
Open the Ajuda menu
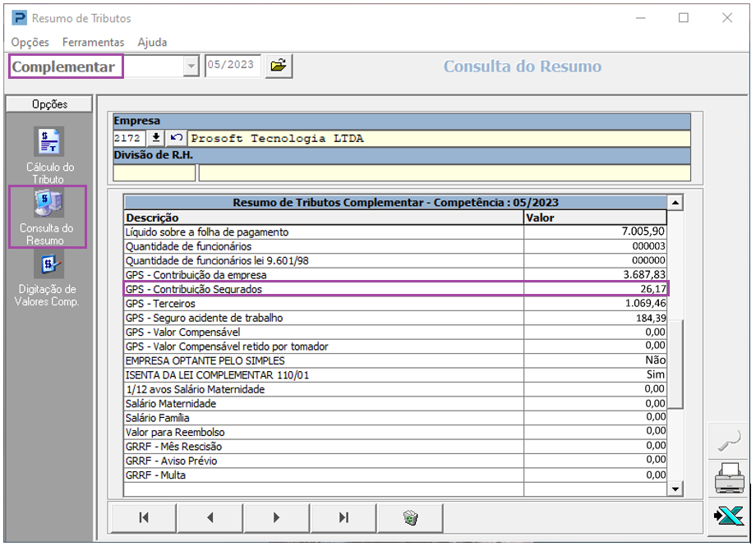pos(152,43)
